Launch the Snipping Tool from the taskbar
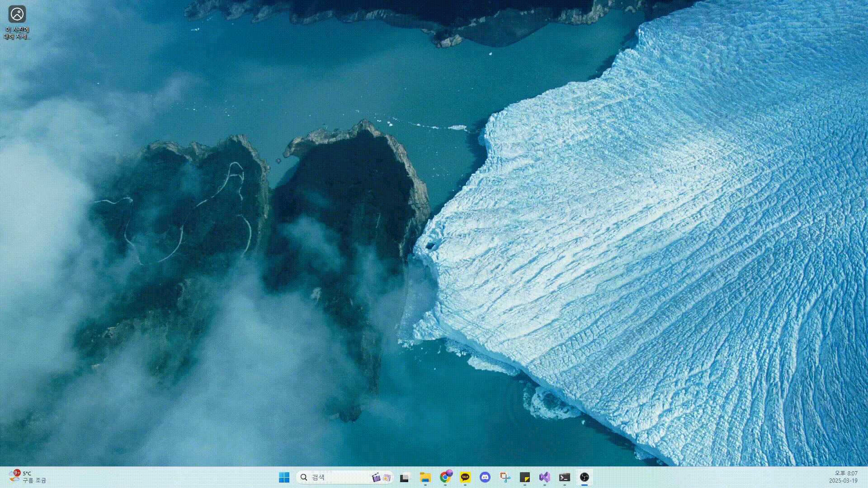 [505, 477]
